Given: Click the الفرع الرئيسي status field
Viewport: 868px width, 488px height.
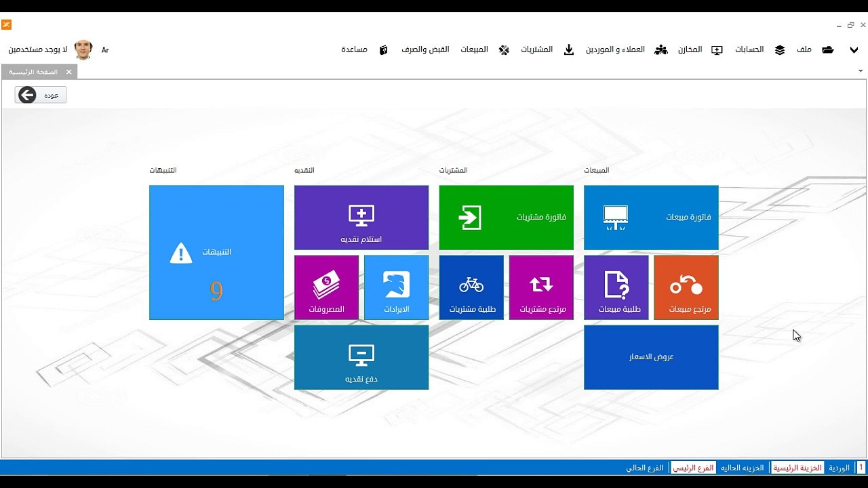Looking at the screenshot, I should pyautogui.click(x=693, y=468).
